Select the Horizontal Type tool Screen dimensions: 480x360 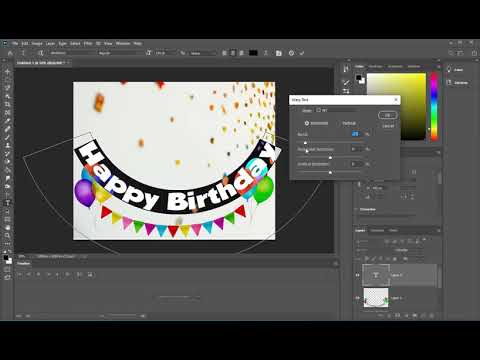[x=7, y=203]
